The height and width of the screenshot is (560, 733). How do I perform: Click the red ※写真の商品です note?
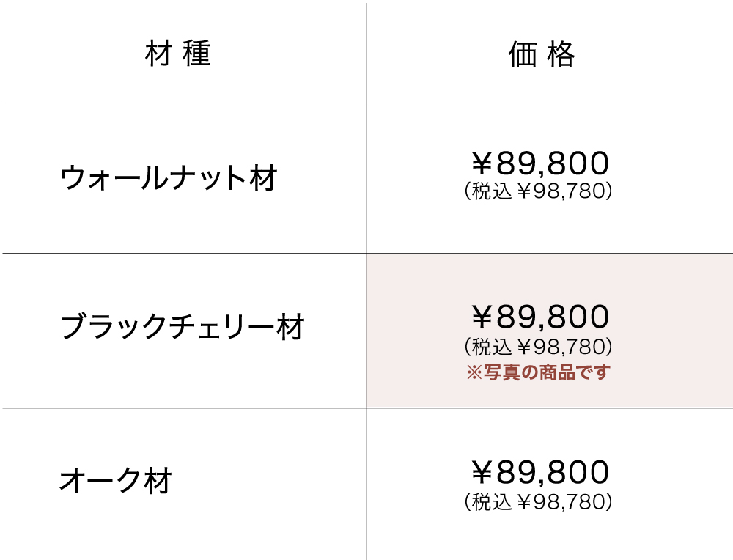click(538, 372)
